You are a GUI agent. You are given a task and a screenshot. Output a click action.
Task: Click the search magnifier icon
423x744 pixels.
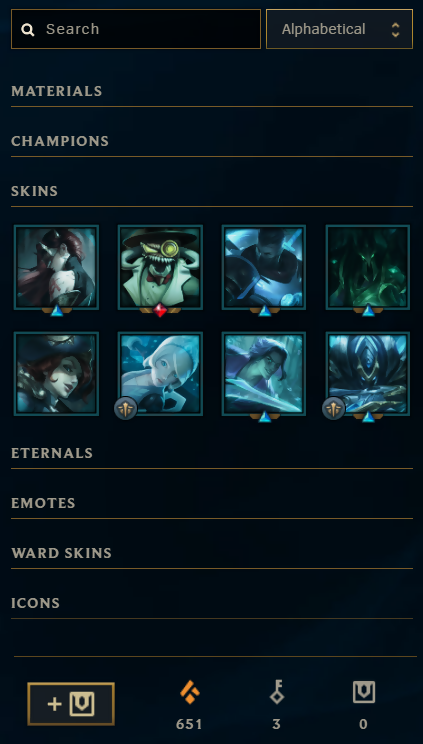click(28, 30)
